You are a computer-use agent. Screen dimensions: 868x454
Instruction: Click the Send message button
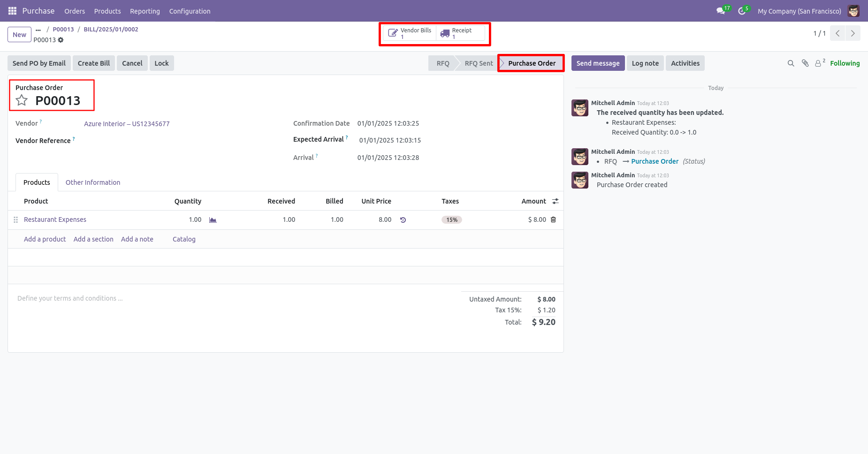[x=598, y=63]
